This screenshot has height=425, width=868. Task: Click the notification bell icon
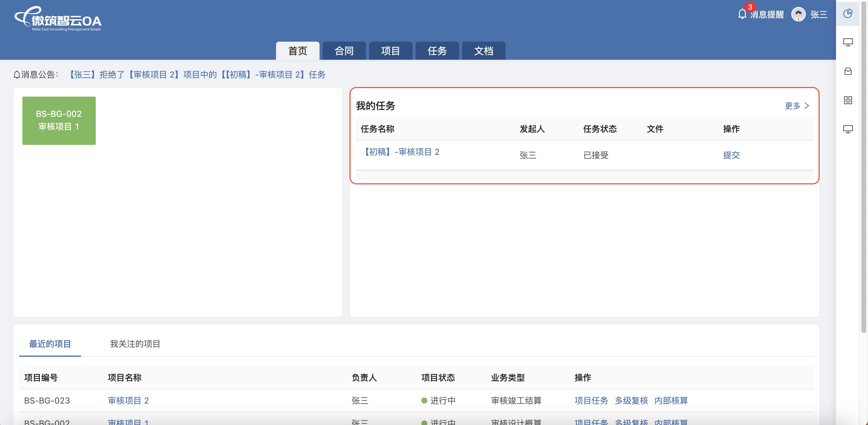point(742,14)
